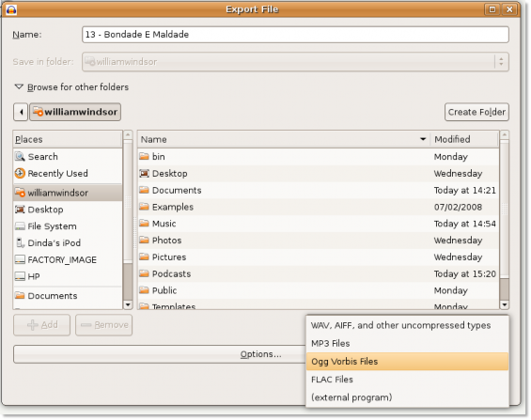The width and height of the screenshot is (531, 420).
Task: Collapse Browse for other folders section
Action: pyautogui.click(x=19, y=87)
